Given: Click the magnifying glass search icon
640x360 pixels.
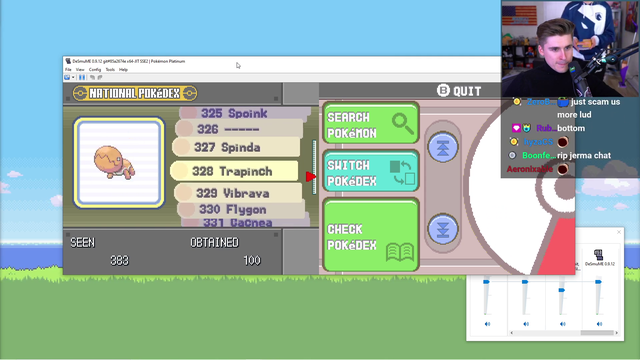Looking at the screenshot, I should pos(402,123).
